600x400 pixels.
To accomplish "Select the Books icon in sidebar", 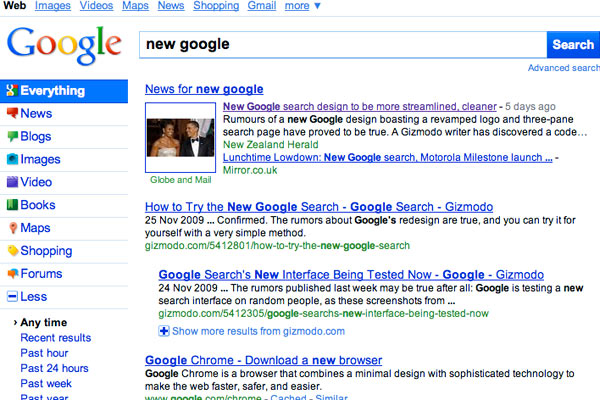I will click(x=12, y=206).
